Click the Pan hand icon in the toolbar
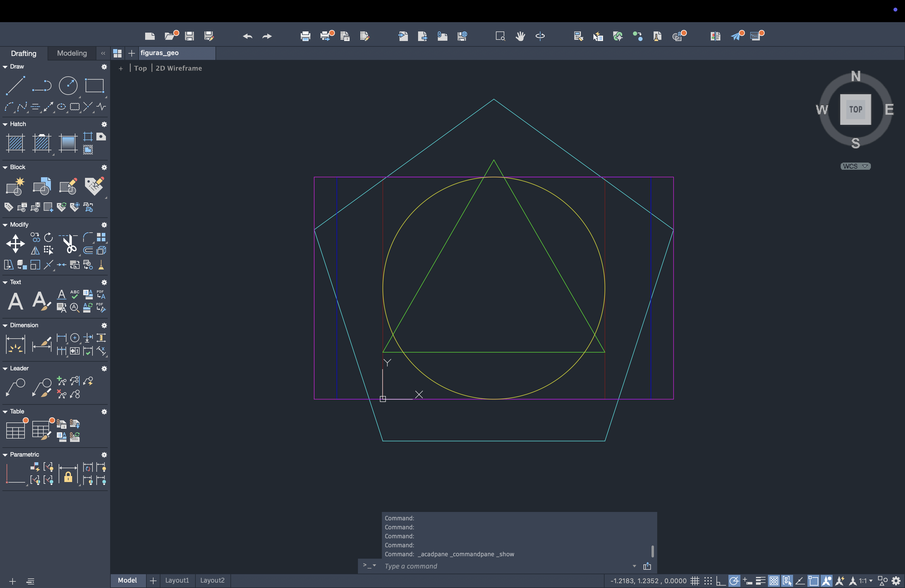 (x=520, y=36)
